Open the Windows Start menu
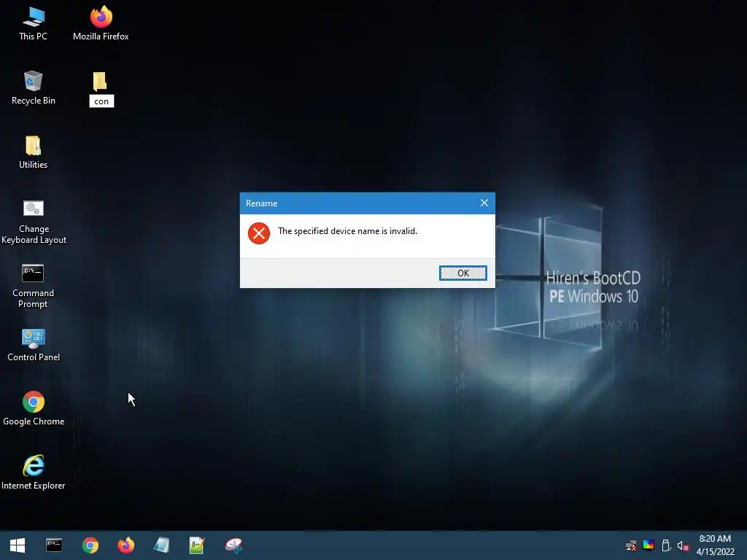Viewport: 747px width, 560px height. coord(18,545)
